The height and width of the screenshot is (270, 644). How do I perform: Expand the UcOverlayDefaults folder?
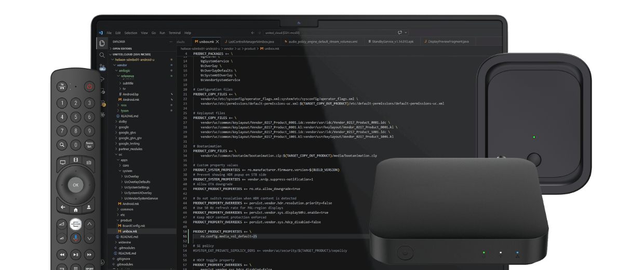point(137,182)
